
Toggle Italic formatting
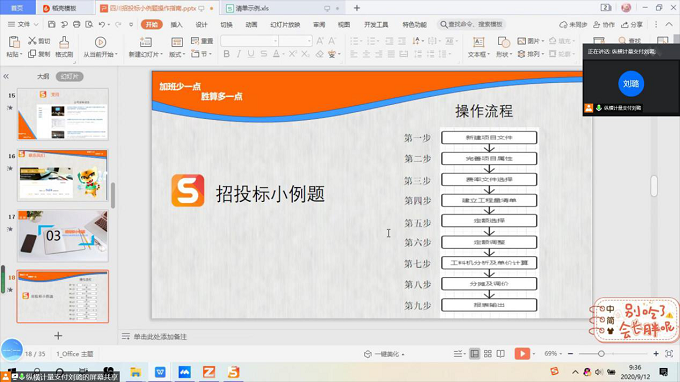click(x=239, y=54)
